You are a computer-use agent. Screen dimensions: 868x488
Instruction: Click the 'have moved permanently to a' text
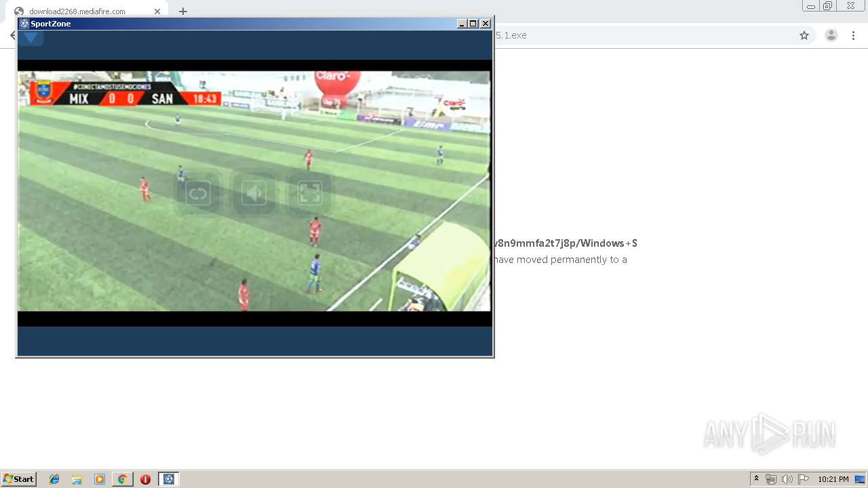pos(561,260)
